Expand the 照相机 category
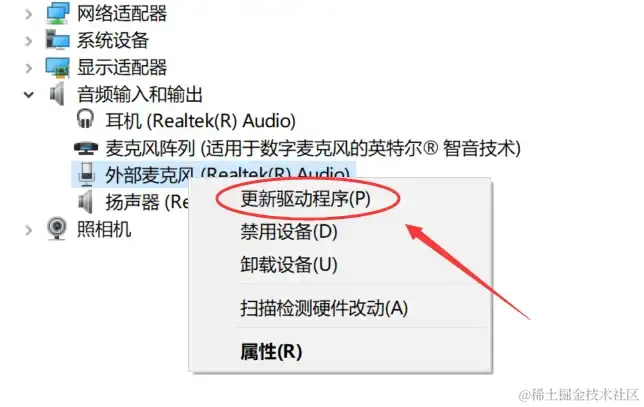This screenshot has height=407, width=644. pyautogui.click(x=28, y=230)
